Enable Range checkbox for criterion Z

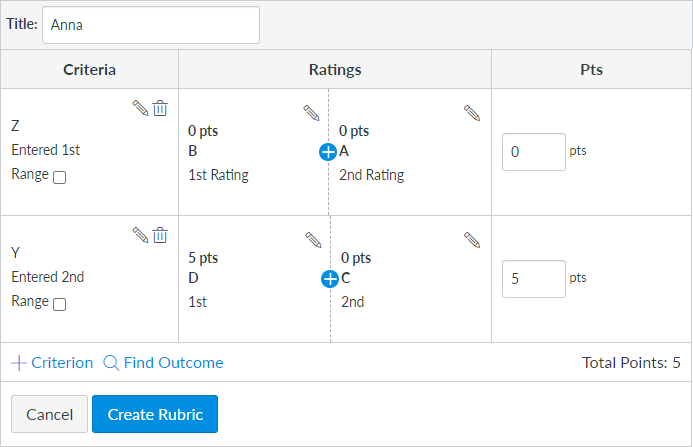pyautogui.click(x=59, y=178)
